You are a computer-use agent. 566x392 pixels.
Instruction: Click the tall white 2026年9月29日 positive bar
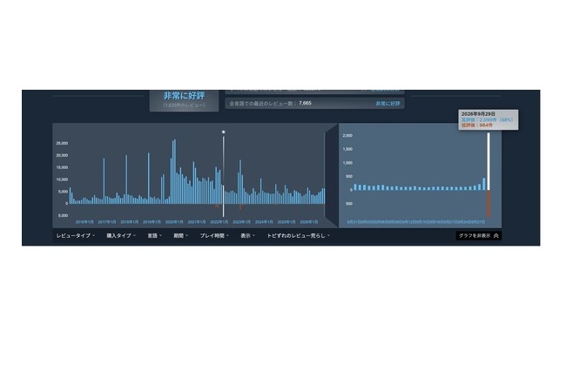(489, 161)
